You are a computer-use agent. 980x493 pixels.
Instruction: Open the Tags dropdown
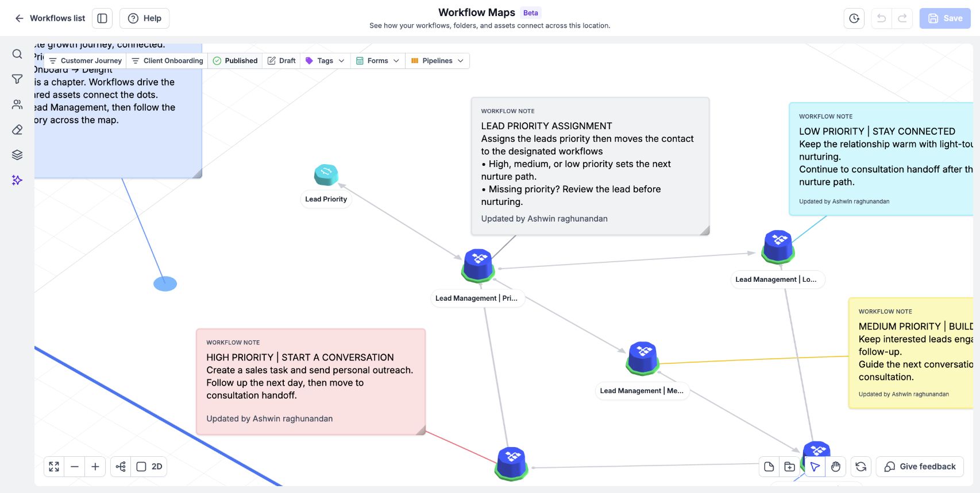(x=325, y=61)
